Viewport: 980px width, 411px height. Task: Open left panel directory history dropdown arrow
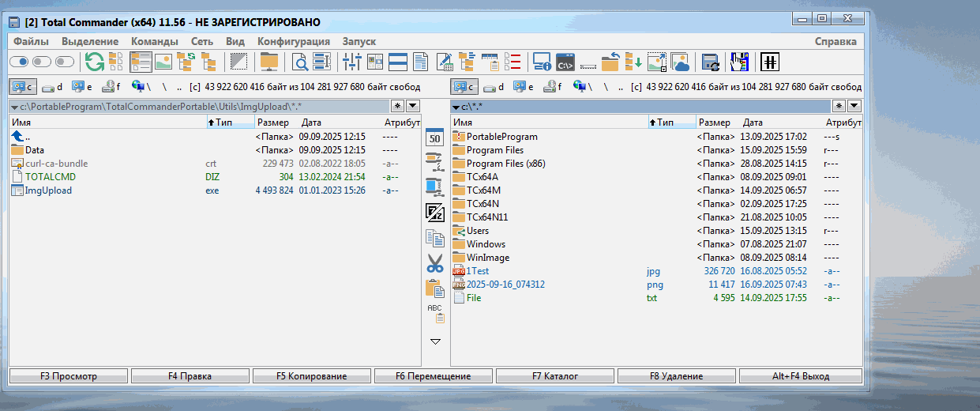[x=412, y=105]
